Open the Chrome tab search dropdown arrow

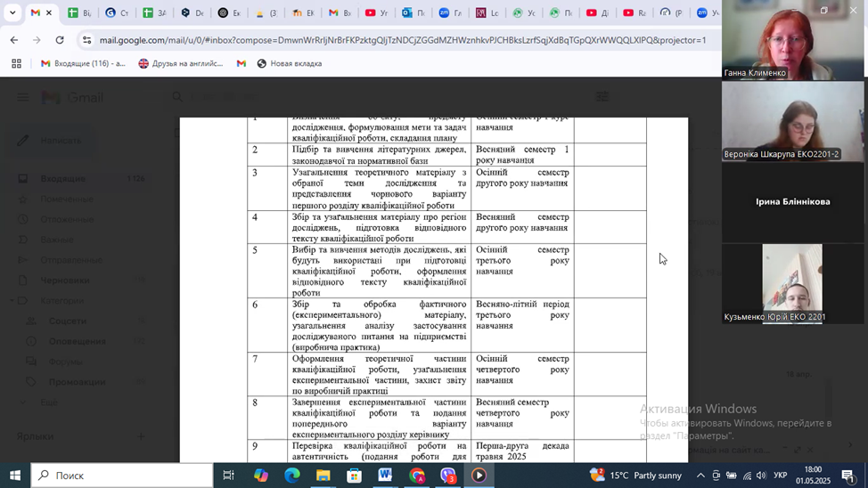coord(12,12)
